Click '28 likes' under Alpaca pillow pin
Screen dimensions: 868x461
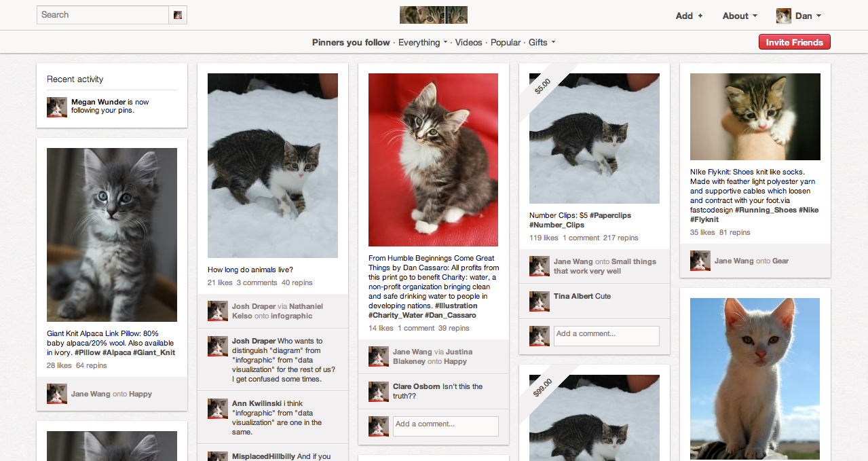59,365
